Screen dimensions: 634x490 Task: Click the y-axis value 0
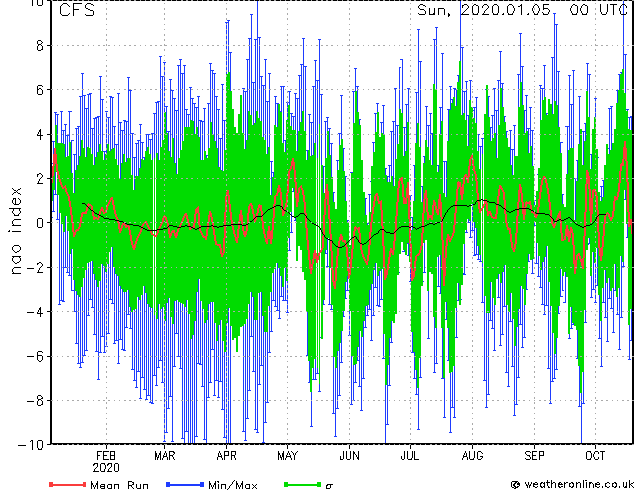(x=40, y=223)
